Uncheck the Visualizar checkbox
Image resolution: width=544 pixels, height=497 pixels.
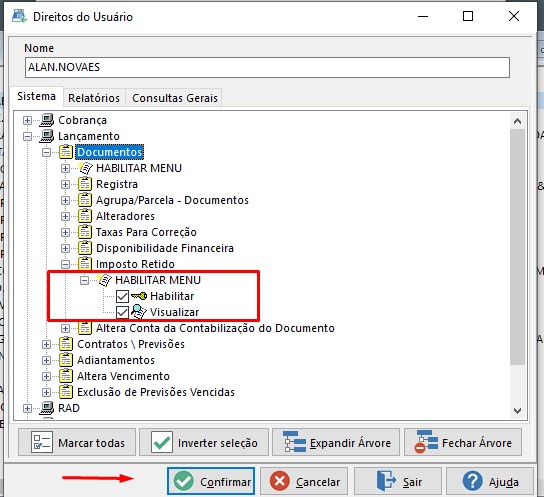coord(122,312)
